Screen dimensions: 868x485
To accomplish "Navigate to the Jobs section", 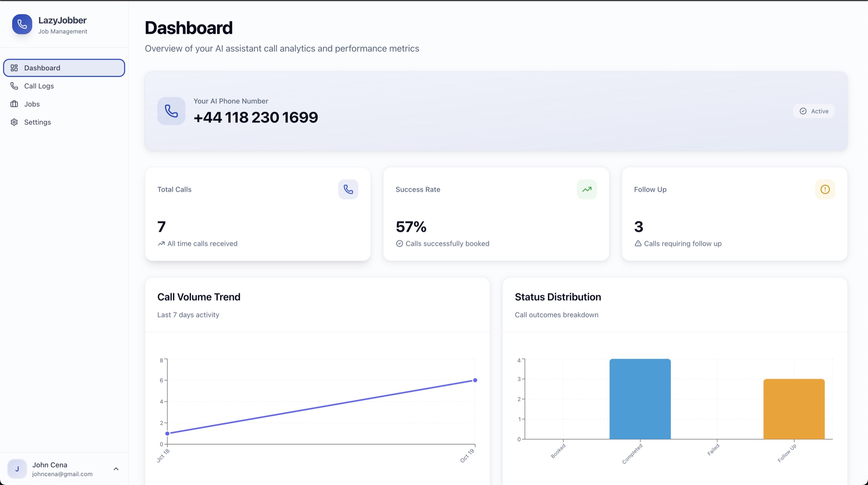I will click(x=32, y=104).
